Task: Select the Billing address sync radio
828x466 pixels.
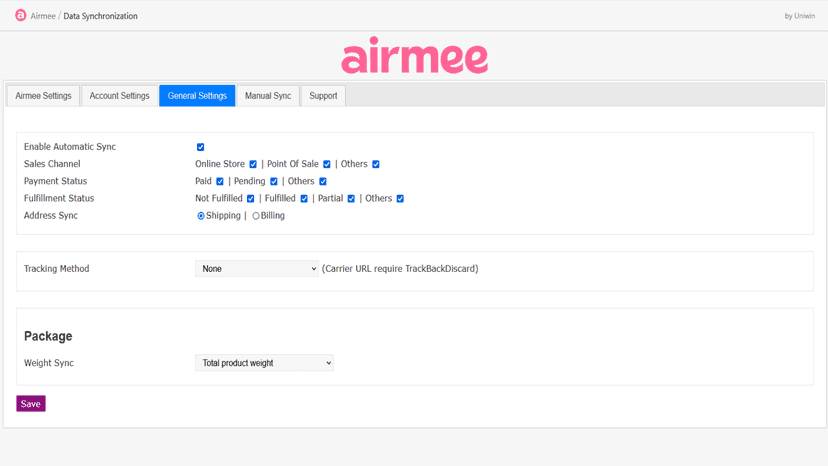Action: click(256, 216)
